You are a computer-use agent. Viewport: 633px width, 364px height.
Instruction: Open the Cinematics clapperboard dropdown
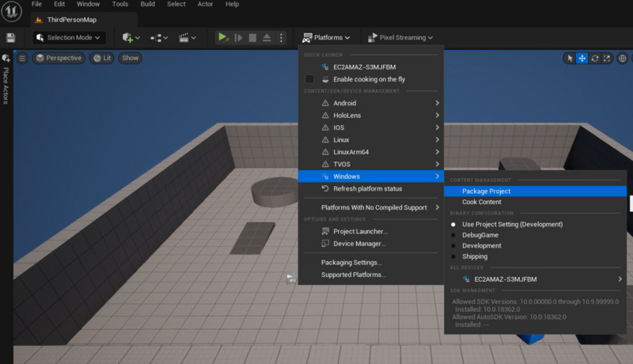coord(187,37)
